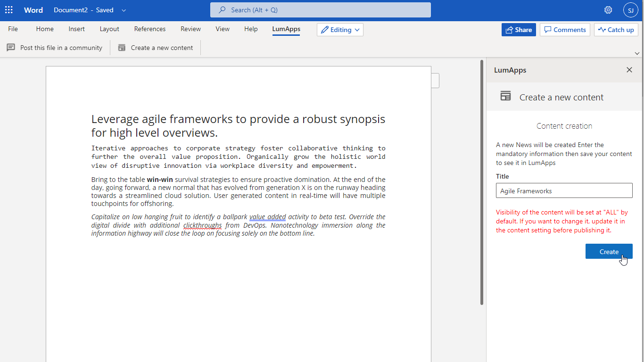Viewport: 644px width, 362px height.
Task: Open the Editing mode dropdown
Action: pyautogui.click(x=340, y=30)
